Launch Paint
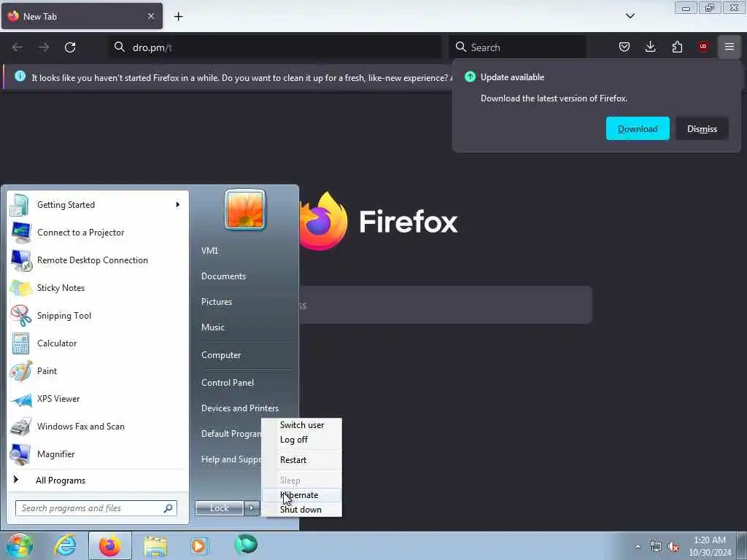Viewport: 747px width, 560px height. coord(98,371)
